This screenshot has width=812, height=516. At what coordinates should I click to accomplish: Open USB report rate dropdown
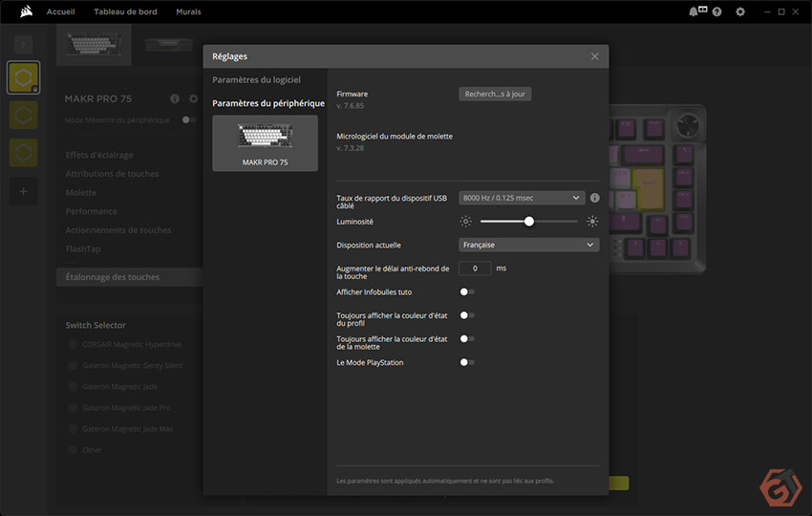522,198
